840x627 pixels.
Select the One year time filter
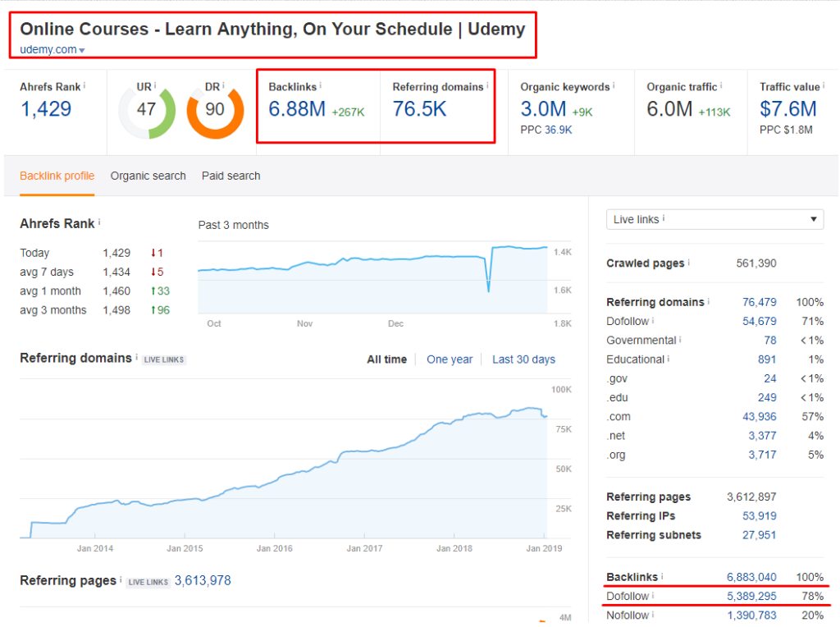coord(450,359)
